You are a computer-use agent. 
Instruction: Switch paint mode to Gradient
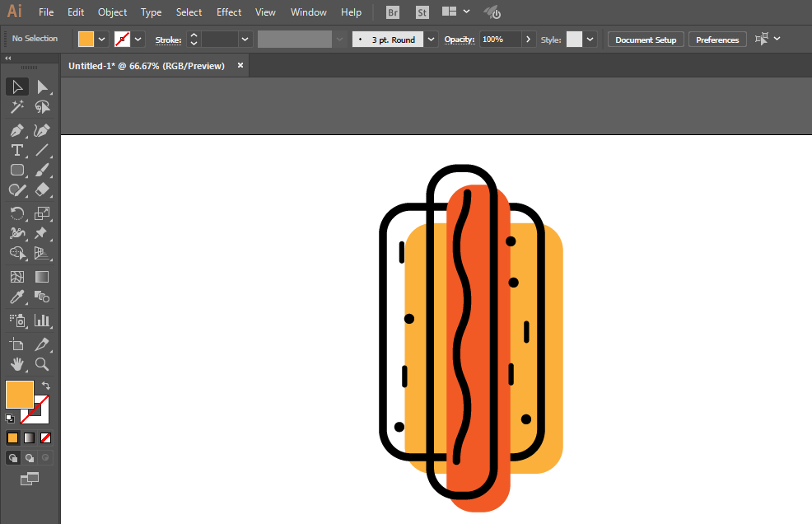click(x=30, y=437)
